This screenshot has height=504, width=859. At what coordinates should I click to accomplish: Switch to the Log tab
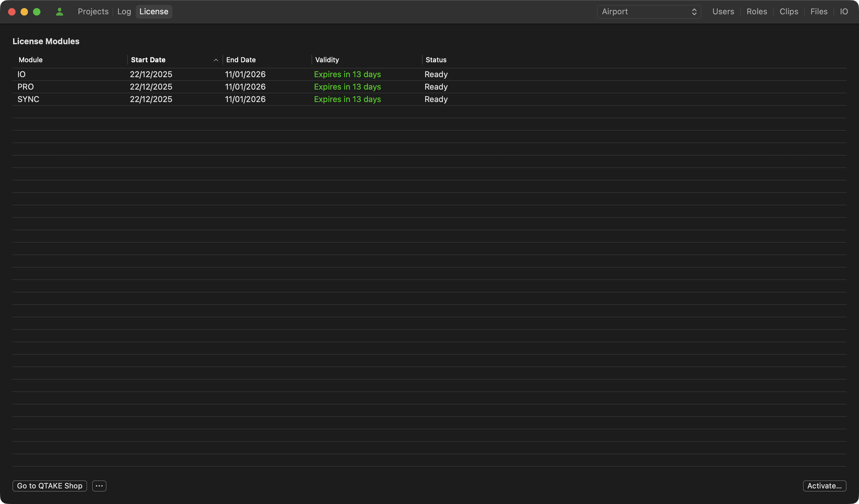[124, 12]
